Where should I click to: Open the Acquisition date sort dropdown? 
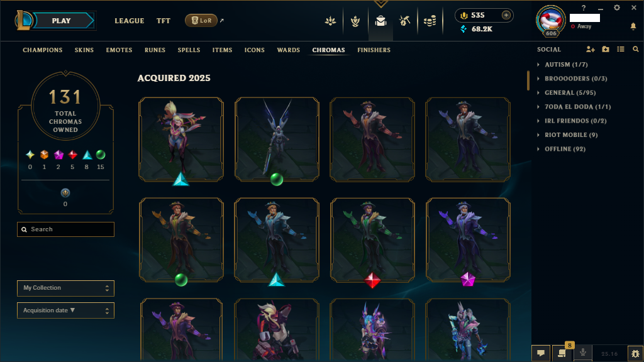click(x=65, y=310)
